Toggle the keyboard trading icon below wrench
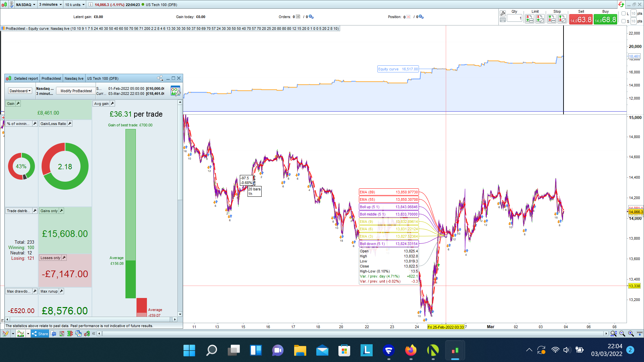 (502, 20)
